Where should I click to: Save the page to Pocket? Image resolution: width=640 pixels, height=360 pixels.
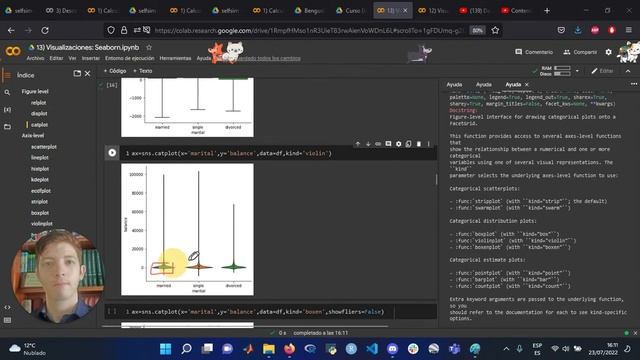pos(561,30)
